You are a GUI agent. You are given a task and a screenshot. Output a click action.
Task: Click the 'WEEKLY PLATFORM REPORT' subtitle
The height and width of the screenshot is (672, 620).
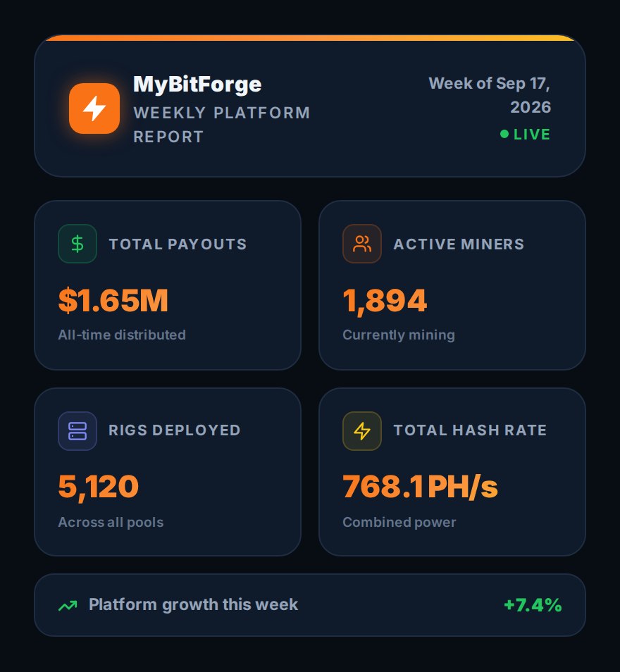coord(222,125)
